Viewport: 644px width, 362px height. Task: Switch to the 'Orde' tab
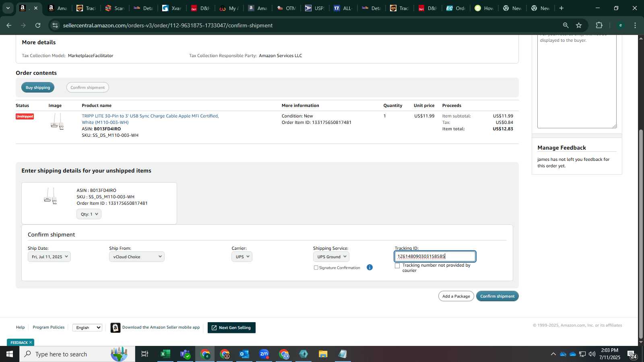pyautogui.click(x=456, y=8)
